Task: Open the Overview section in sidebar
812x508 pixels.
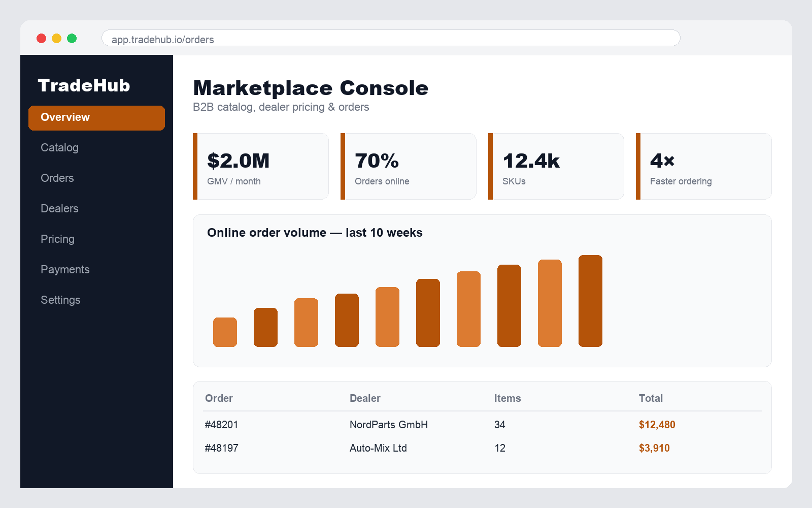Action: click(96, 118)
